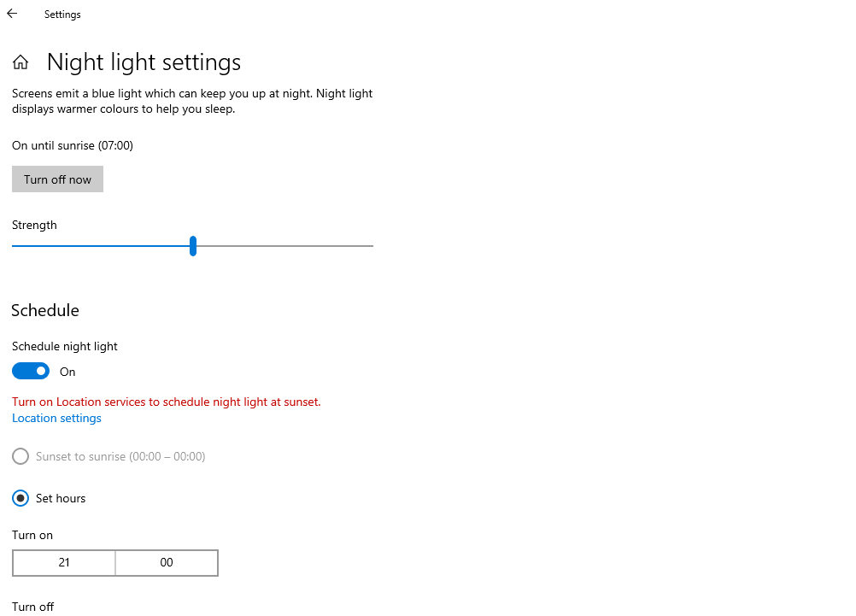Open the Turn on hour picker showing 21
The height and width of the screenshot is (616, 856).
point(64,563)
